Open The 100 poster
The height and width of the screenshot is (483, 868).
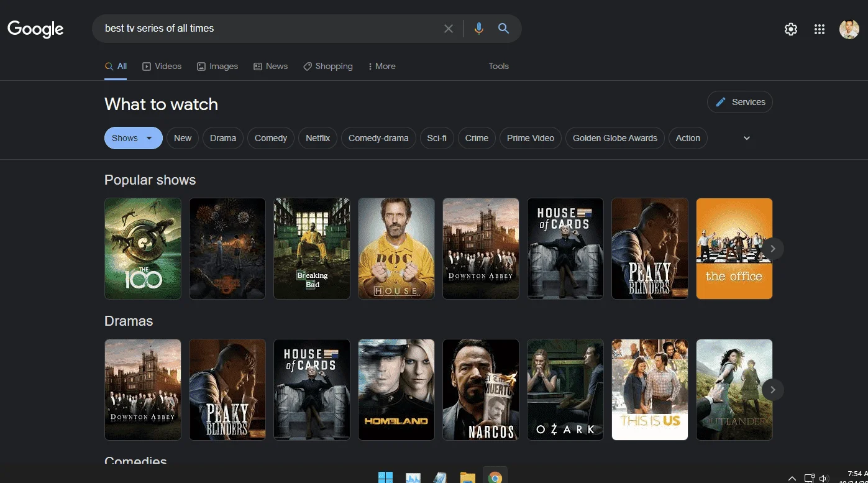click(x=143, y=249)
